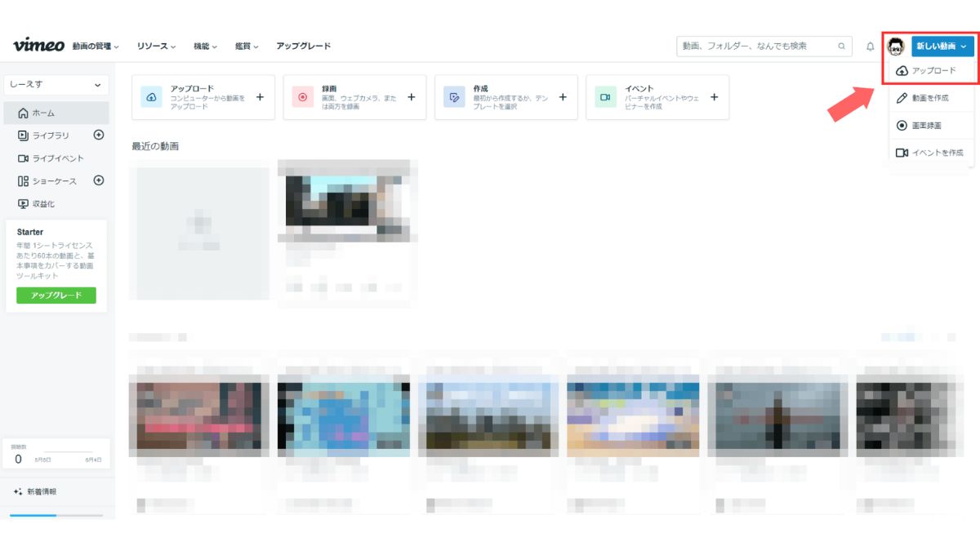Click the cloud icon on the アップロード card

[x=152, y=97]
